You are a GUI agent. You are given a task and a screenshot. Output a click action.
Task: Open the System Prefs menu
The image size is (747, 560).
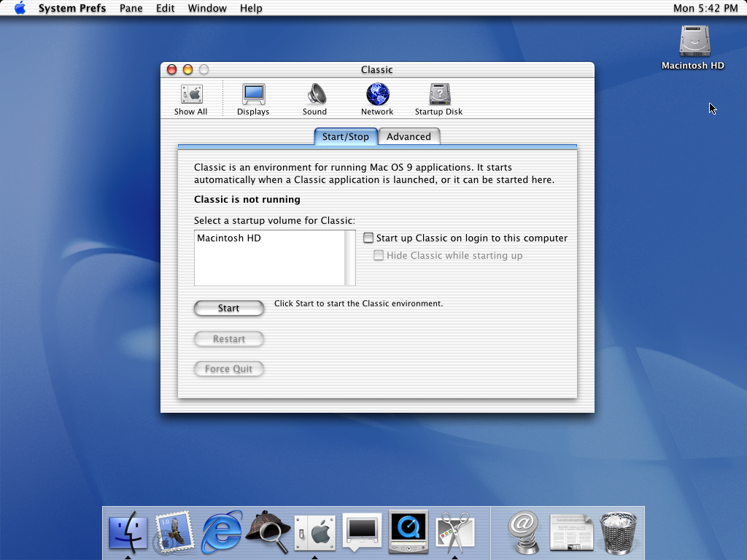(x=72, y=8)
